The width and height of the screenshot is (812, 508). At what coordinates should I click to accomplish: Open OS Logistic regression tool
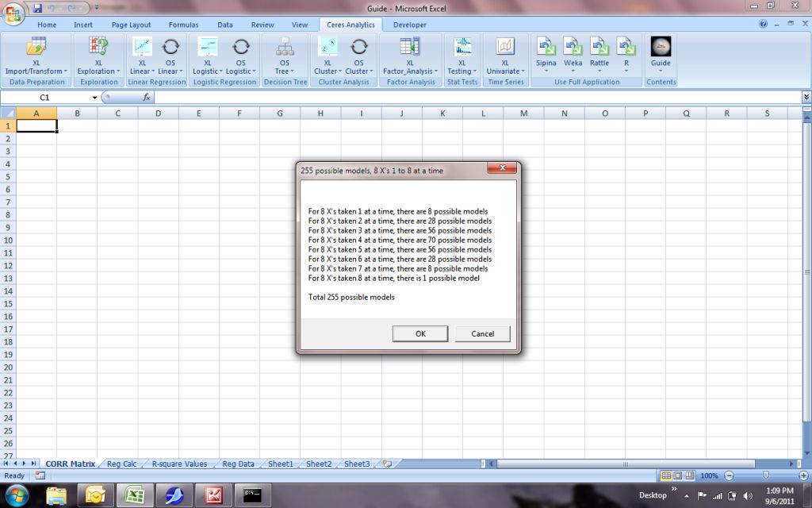(241, 56)
